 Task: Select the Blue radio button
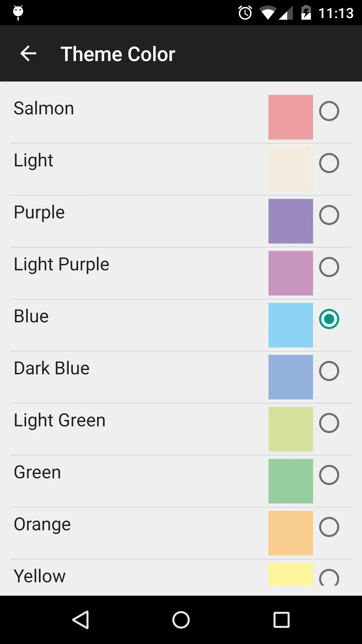pyautogui.click(x=329, y=319)
